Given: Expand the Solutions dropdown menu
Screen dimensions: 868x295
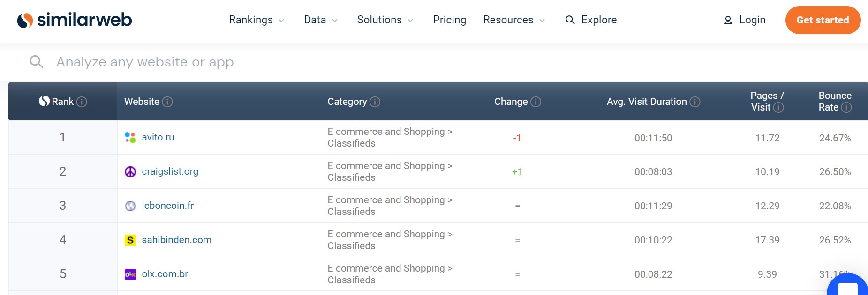Looking at the screenshot, I should [385, 20].
